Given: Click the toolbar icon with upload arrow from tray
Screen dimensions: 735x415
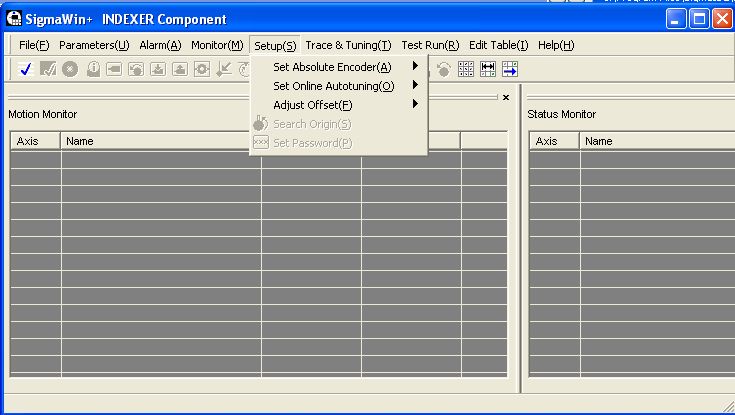Looking at the screenshot, I should [180, 69].
